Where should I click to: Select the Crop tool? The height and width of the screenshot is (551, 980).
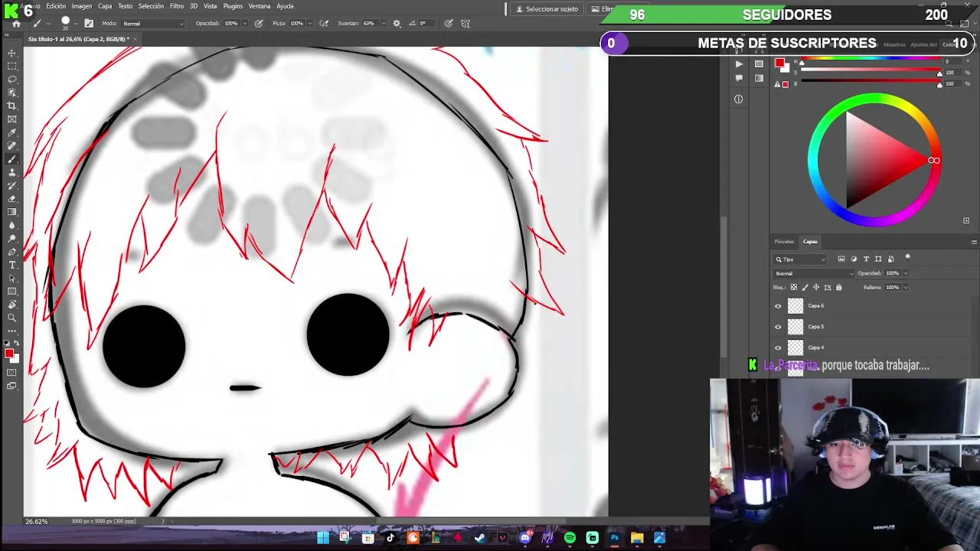tap(12, 106)
